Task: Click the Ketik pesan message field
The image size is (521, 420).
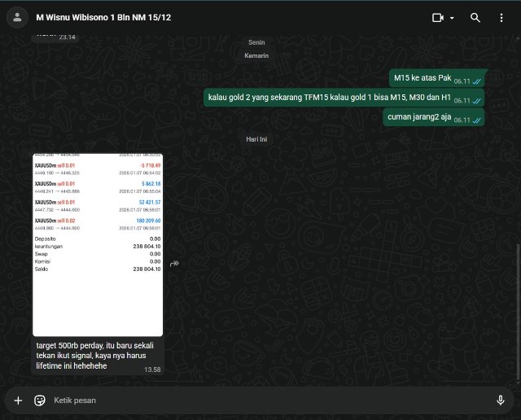Action: pyautogui.click(x=266, y=400)
